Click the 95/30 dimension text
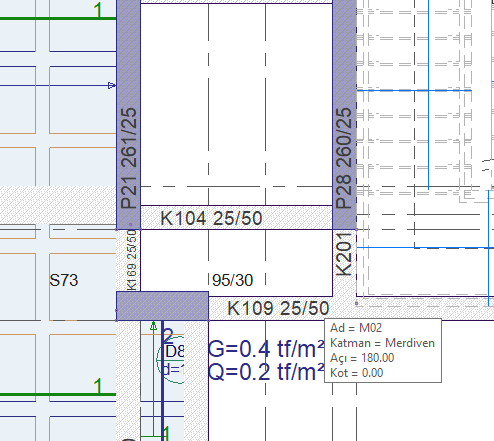Image resolution: width=494 pixels, height=441 pixels. coord(233,280)
